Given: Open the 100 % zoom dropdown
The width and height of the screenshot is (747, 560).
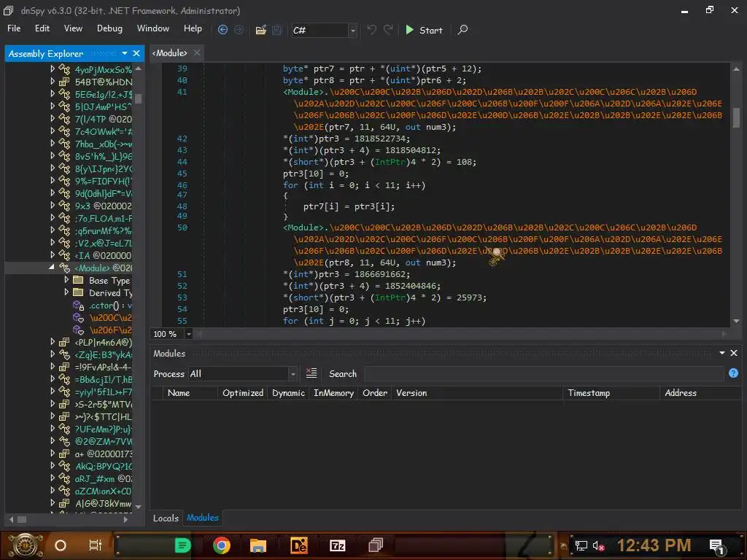Looking at the screenshot, I should (189, 334).
